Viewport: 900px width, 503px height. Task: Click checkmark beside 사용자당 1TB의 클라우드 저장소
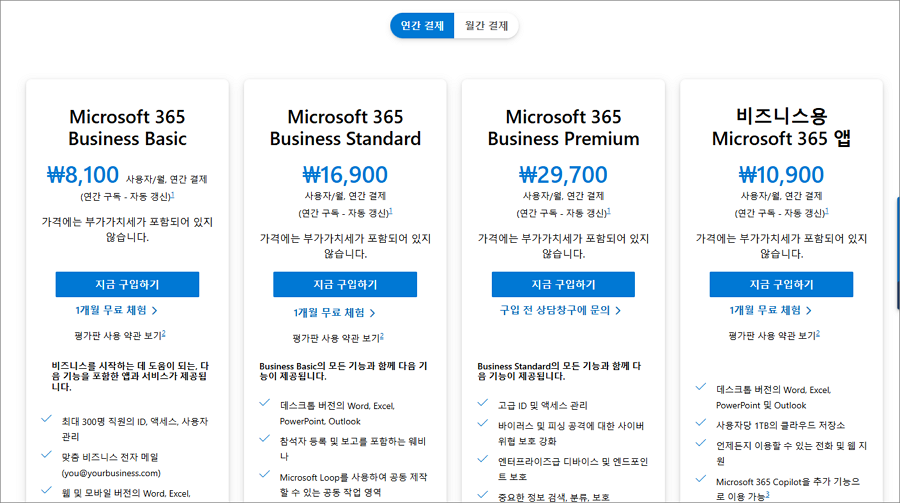pos(701,423)
